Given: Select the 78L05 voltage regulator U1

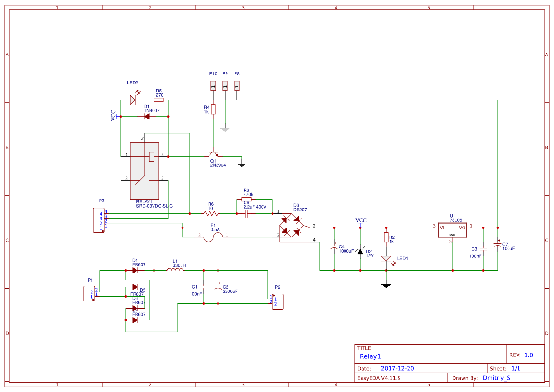Looking at the screenshot, I should [x=451, y=228].
